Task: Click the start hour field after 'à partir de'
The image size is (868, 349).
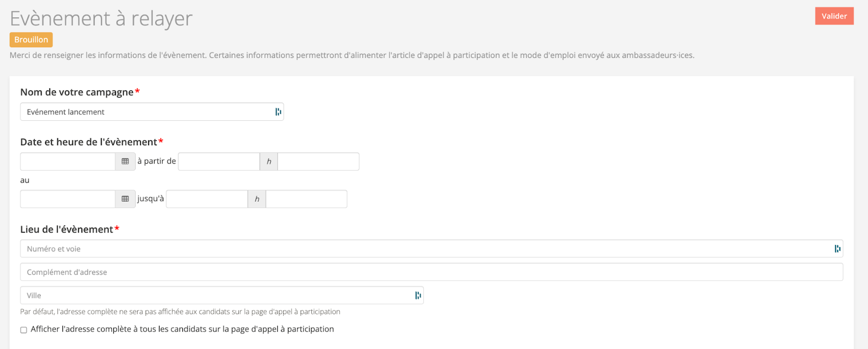Action: 219,161
